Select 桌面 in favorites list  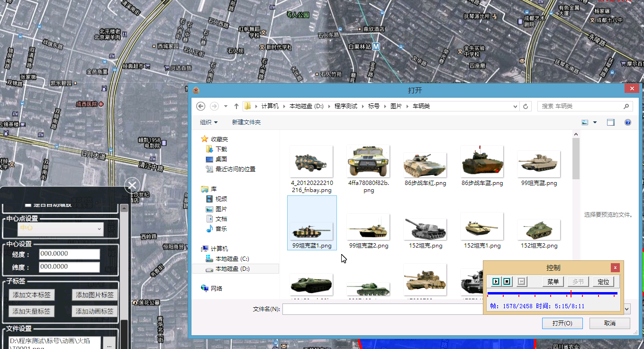click(x=221, y=159)
